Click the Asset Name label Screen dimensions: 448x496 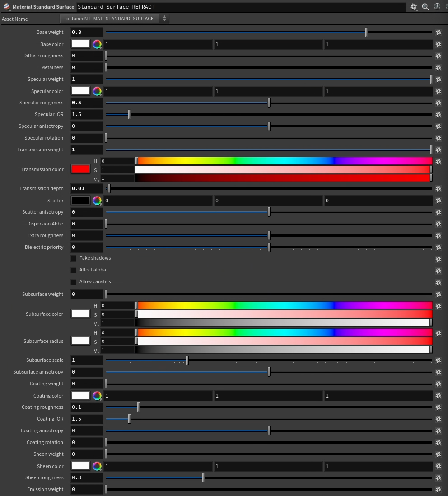tap(15, 19)
